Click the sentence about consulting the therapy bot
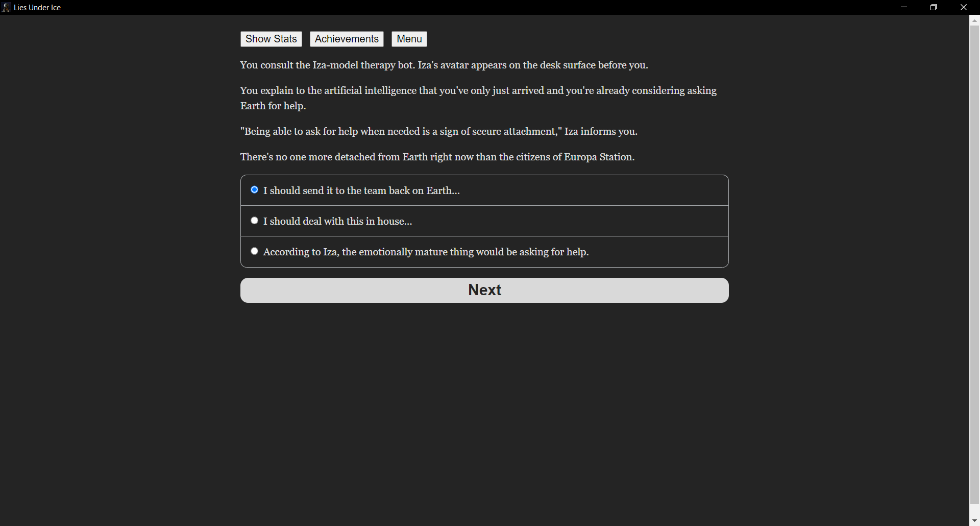This screenshot has height=526, width=980. [444, 65]
